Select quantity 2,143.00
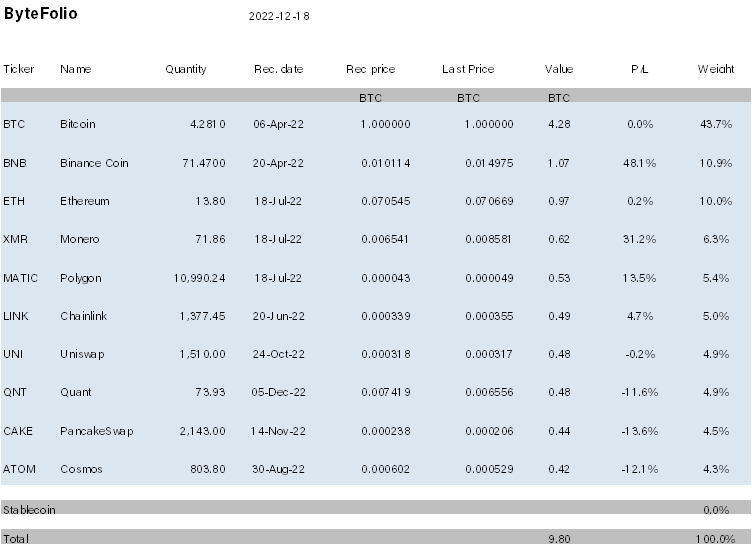The width and height of the screenshot is (752, 545). click(x=202, y=431)
